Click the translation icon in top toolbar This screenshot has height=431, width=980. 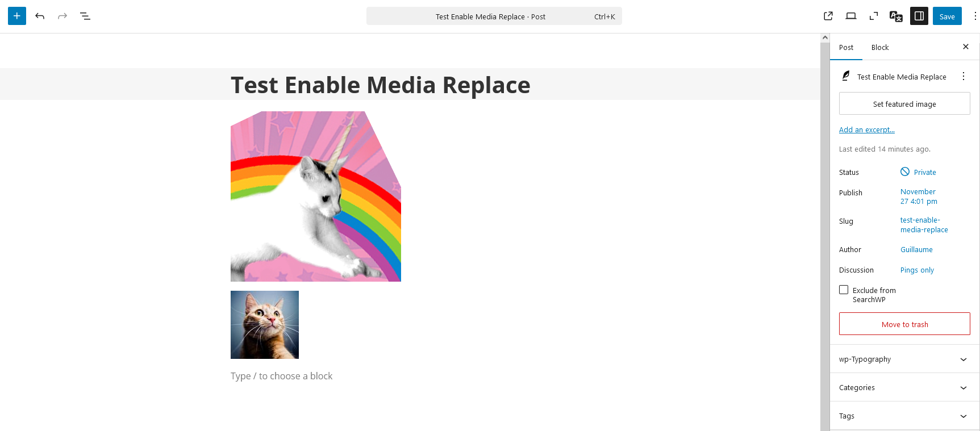pos(896,16)
